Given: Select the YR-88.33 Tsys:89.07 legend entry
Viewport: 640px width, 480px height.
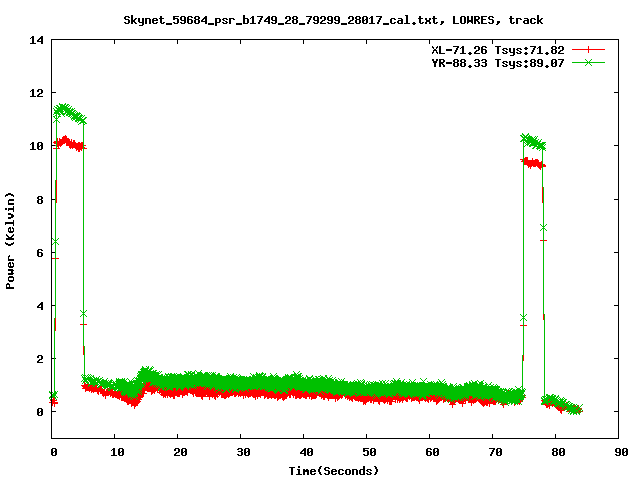Looking at the screenshot, I should coord(498,63).
